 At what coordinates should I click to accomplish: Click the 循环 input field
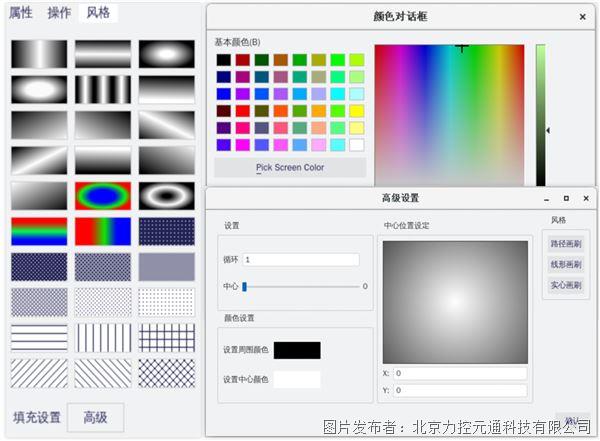[301, 260]
